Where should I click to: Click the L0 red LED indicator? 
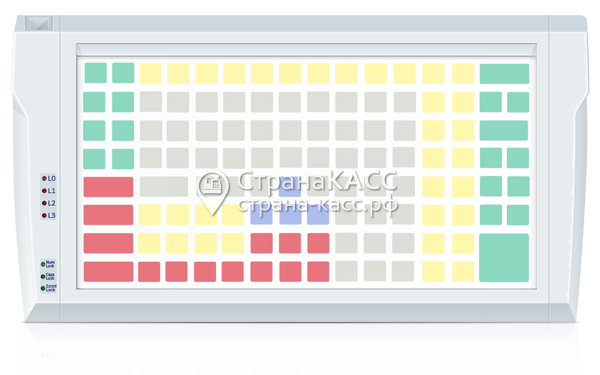(44, 179)
